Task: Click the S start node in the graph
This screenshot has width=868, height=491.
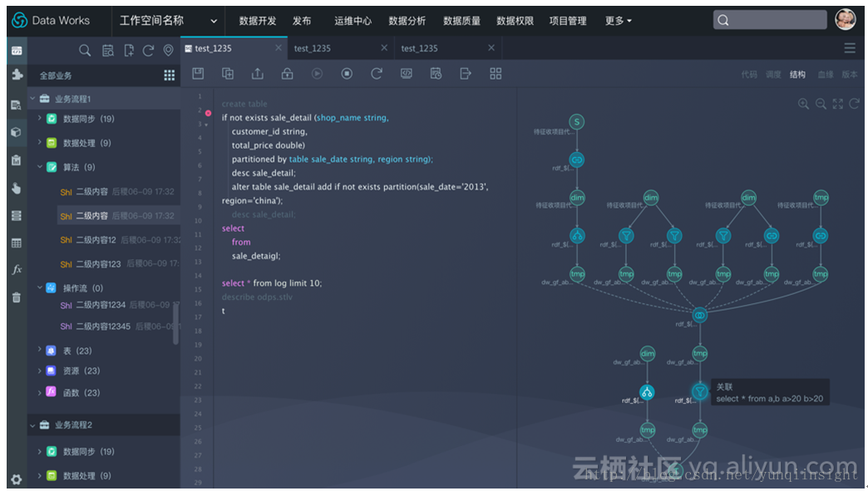Action: [x=577, y=121]
